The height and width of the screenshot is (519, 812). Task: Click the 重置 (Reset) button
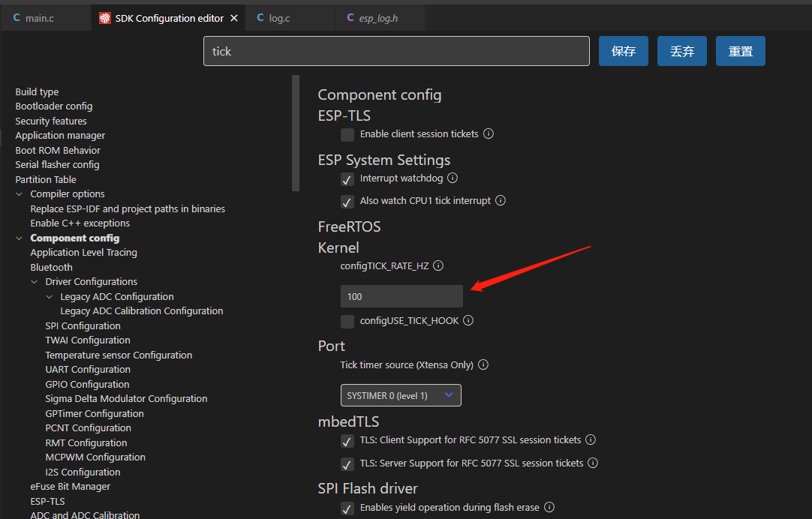pos(740,51)
